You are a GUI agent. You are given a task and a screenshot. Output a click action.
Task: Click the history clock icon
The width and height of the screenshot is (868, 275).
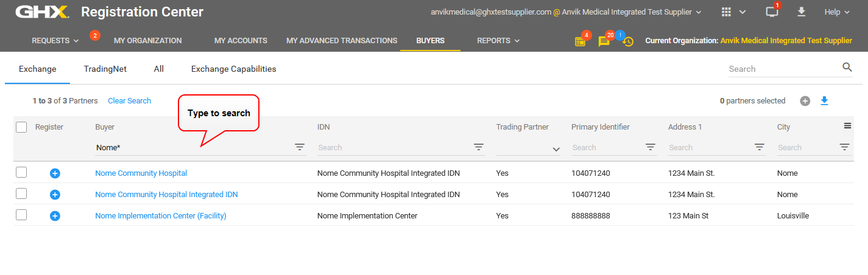(x=628, y=41)
